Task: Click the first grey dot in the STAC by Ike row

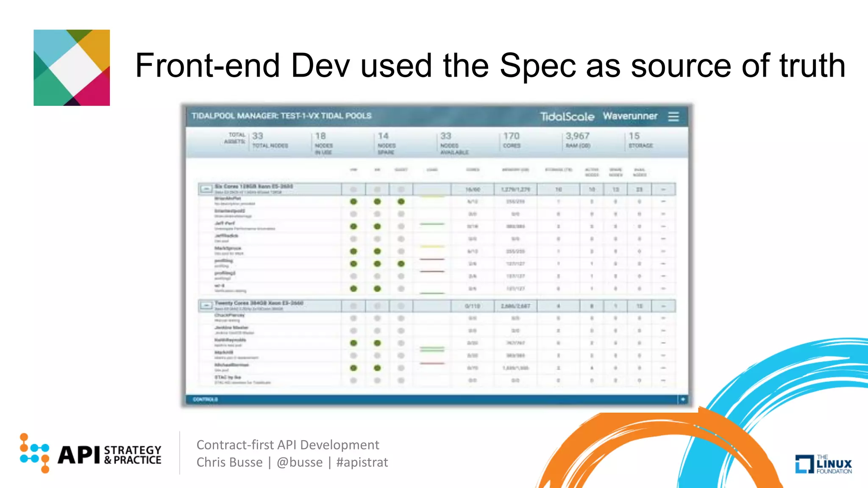Action: [353, 380]
